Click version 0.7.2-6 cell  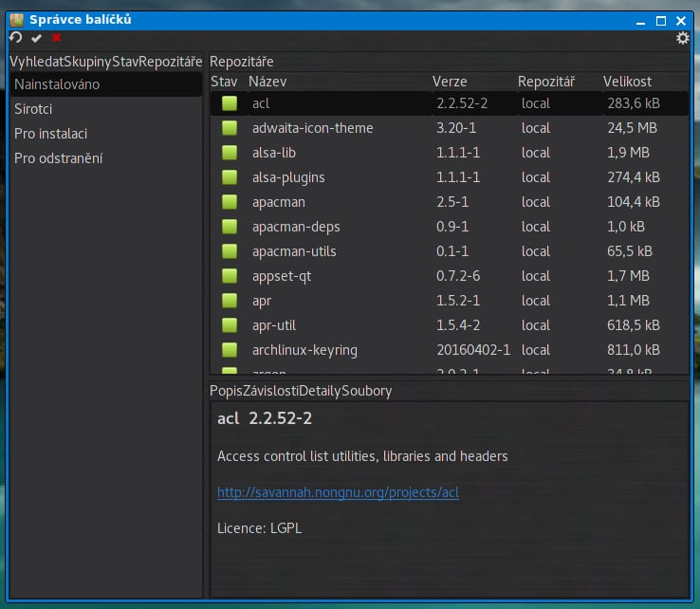point(458,276)
